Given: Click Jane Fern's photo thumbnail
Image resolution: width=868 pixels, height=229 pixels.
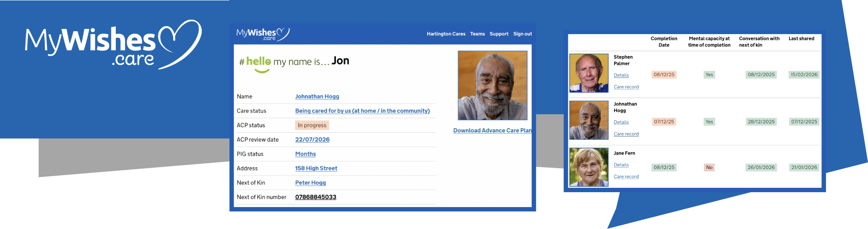Looking at the screenshot, I should pyautogui.click(x=589, y=167).
